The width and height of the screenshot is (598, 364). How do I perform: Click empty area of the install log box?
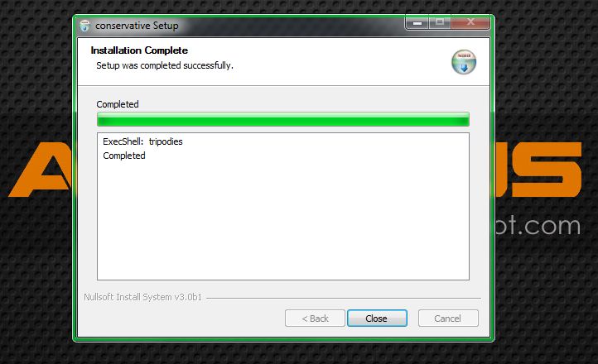(x=283, y=221)
